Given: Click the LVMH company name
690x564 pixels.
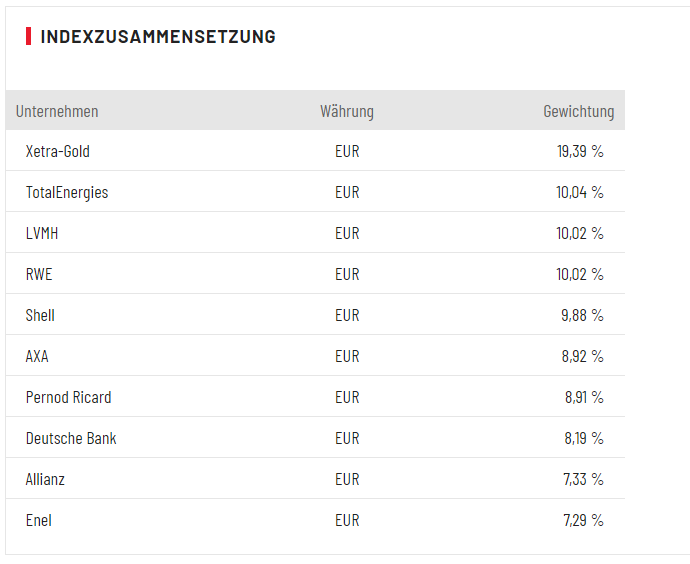Looking at the screenshot, I should tap(43, 234).
